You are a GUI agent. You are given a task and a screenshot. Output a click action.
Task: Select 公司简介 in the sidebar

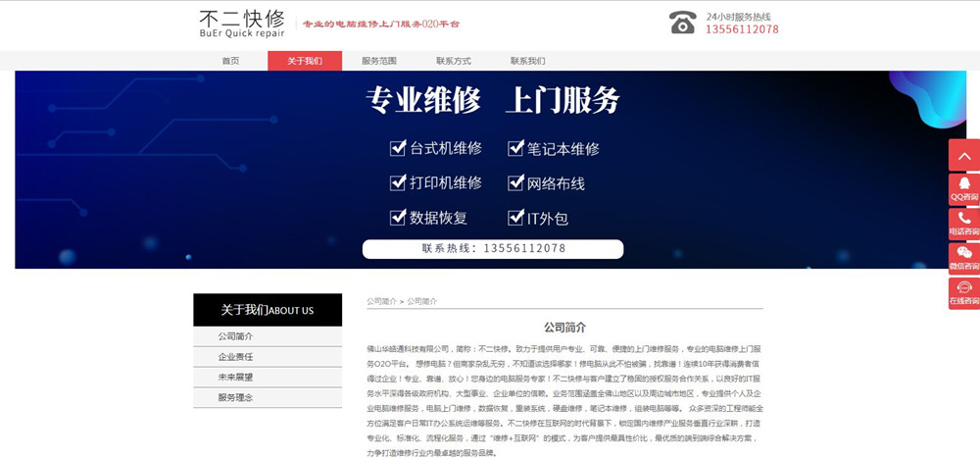[x=235, y=336]
